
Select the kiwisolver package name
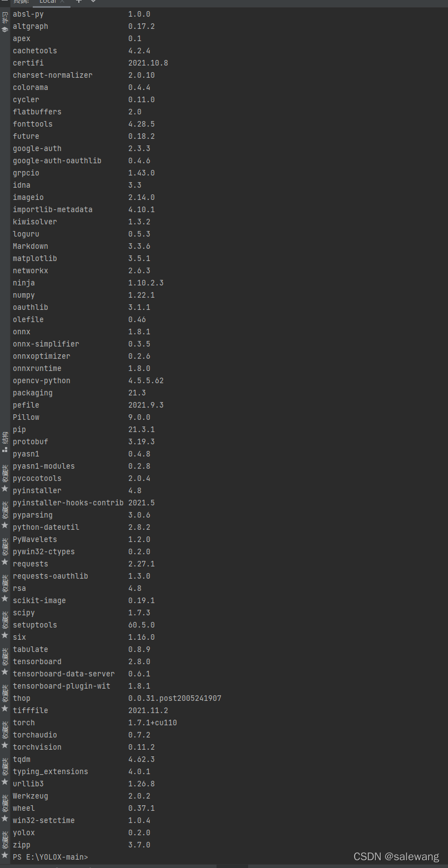tap(35, 222)
